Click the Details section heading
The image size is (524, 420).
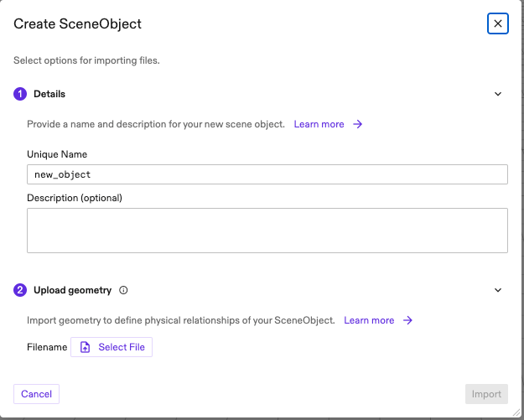pyautogui.click(x=49, y=94)
